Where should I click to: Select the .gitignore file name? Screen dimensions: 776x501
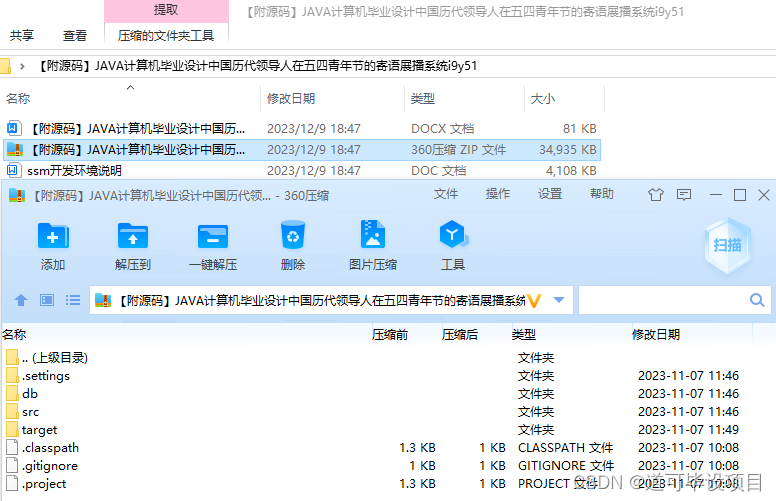click(50, 466)
